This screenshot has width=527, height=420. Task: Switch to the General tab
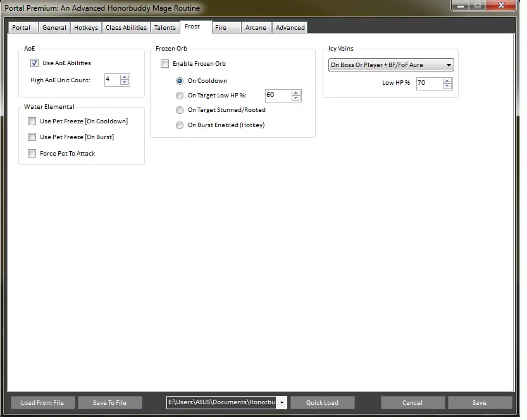tap(54, 28)
